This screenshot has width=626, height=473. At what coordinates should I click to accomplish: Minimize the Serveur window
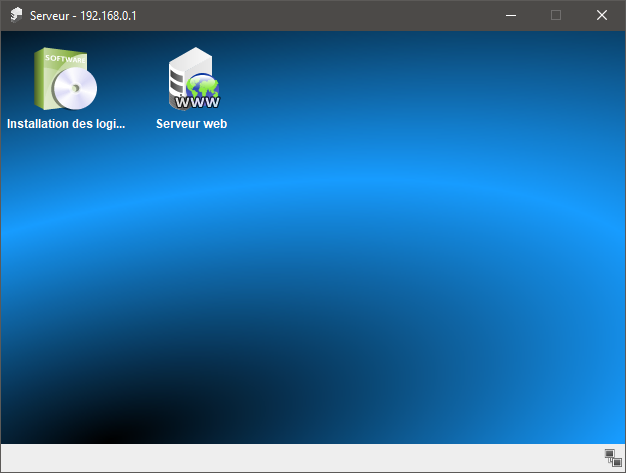511,15
